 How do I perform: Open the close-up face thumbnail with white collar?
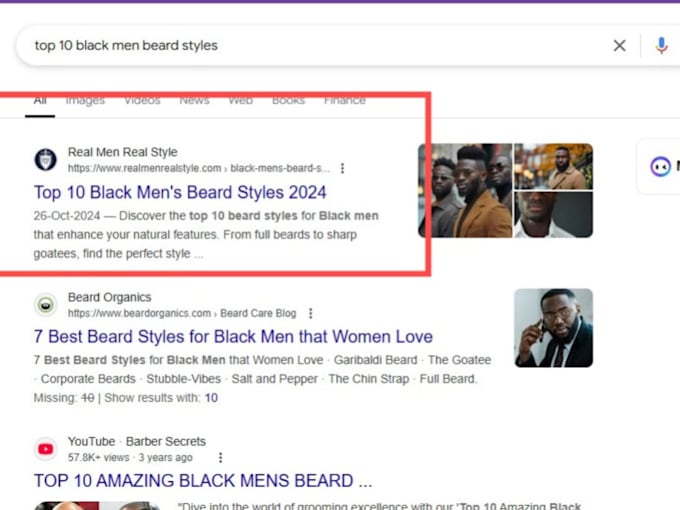click(553, 215)
